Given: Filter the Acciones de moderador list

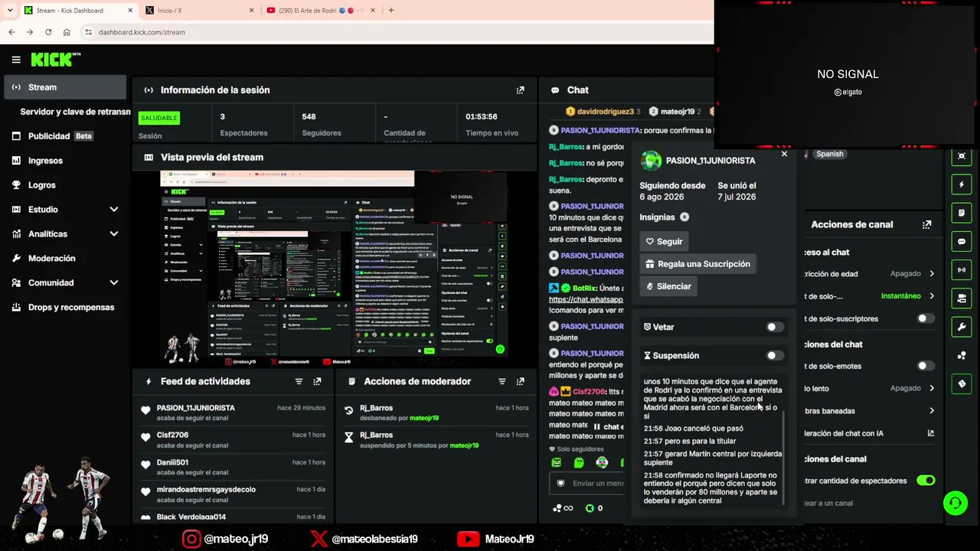Looking at the screenshot, I should pyautogui.click(x=502, y=381).
